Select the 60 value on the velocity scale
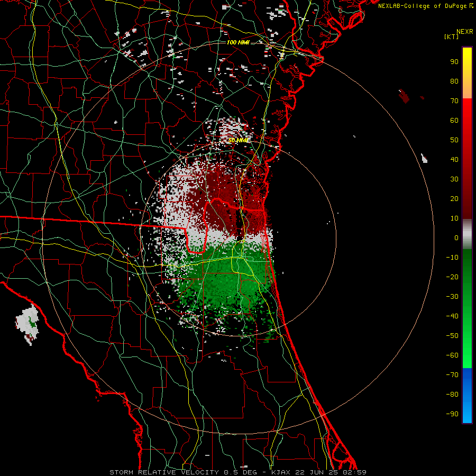The height and width of the screenshot is (476, 476). tap(454, 120)
